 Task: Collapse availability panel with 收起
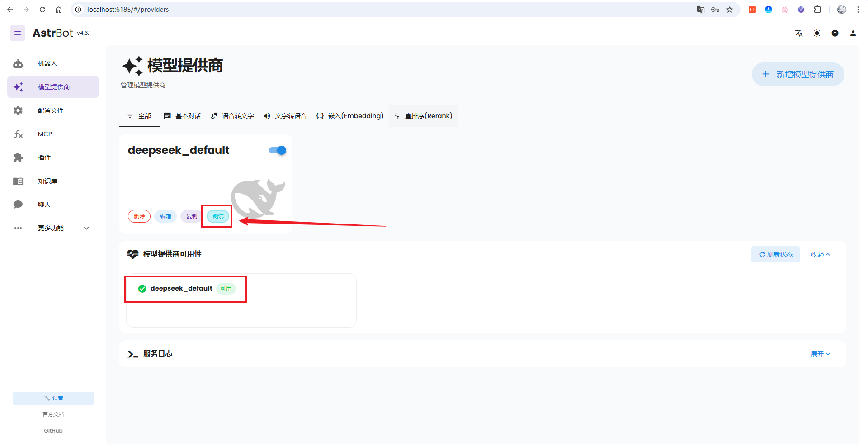(820, 254)
